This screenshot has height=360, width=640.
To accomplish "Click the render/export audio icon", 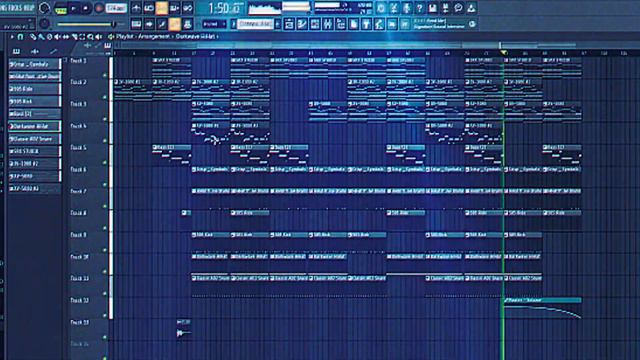I will pos(445,8).
